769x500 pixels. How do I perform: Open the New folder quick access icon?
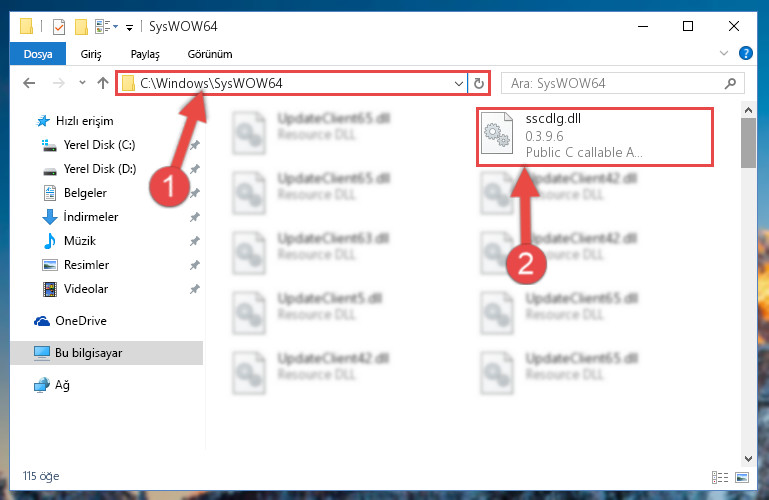point(81,26)
